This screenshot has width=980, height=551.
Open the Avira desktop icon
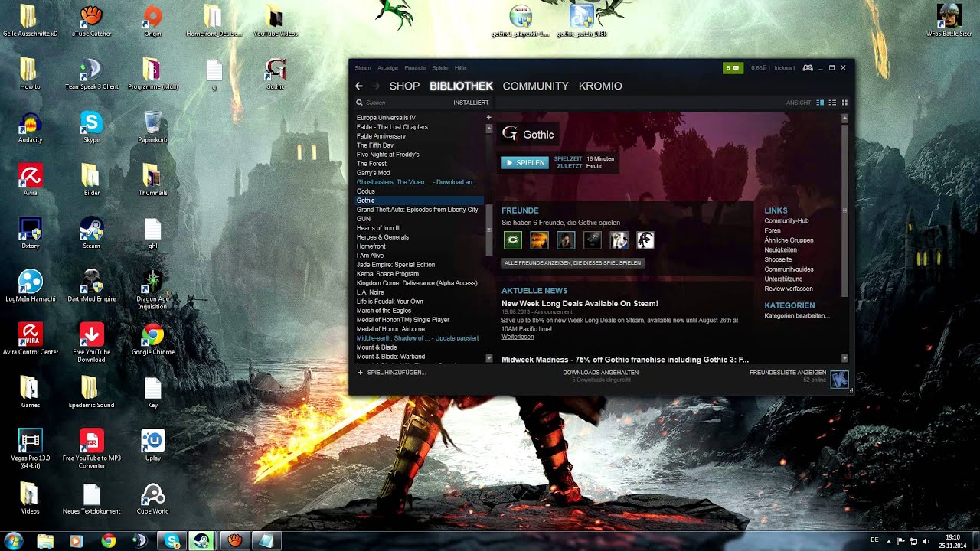click(x=30, y=175)
